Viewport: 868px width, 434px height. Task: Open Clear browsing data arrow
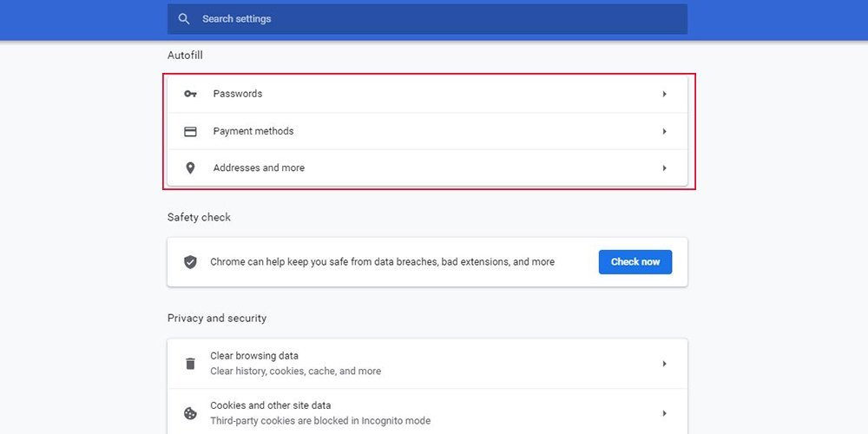click(664, 364)
